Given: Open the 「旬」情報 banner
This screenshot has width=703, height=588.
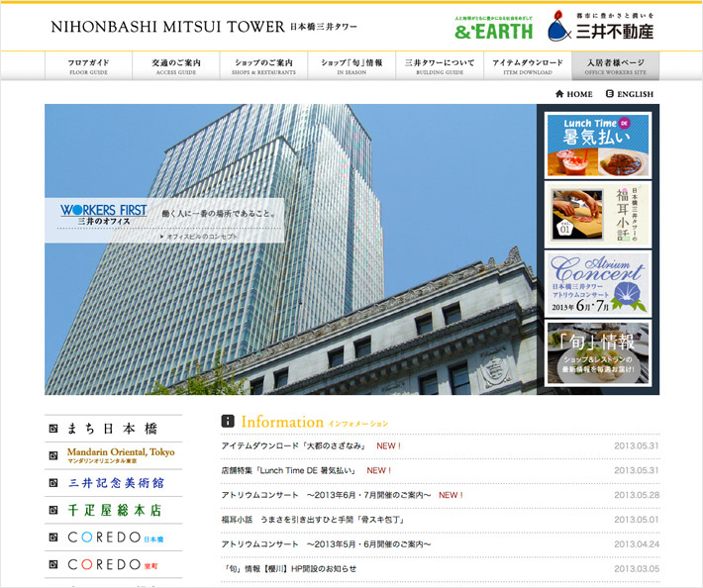Looking at the screenshot, I should 598,353.
